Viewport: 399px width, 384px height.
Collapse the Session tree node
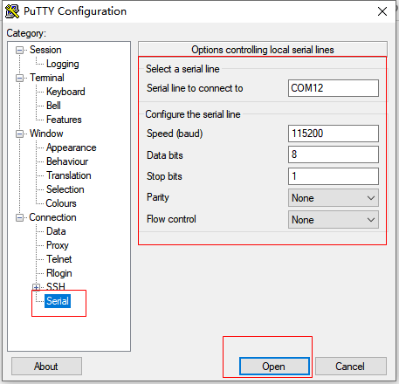[20, 50]
